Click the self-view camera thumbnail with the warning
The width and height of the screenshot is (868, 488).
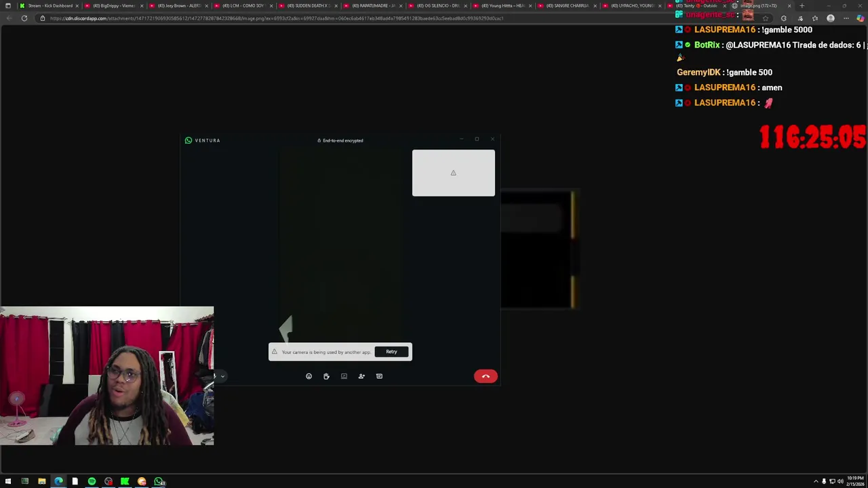tap(454, 173)
